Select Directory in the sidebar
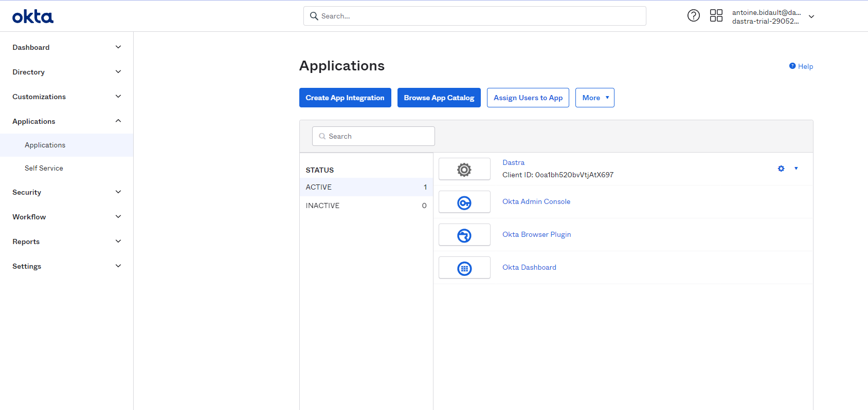The height and width of the screenshot is (410, 868). (28, 72)
